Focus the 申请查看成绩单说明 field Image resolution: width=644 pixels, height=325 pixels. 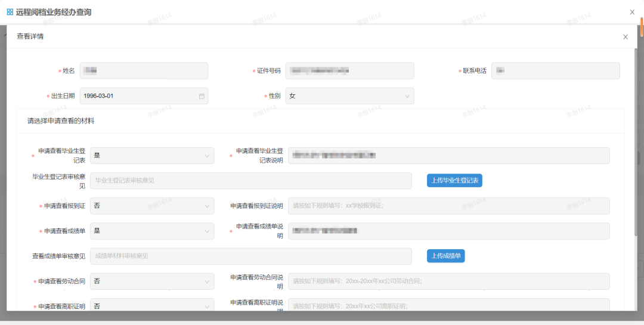click(x=448, y=231)
